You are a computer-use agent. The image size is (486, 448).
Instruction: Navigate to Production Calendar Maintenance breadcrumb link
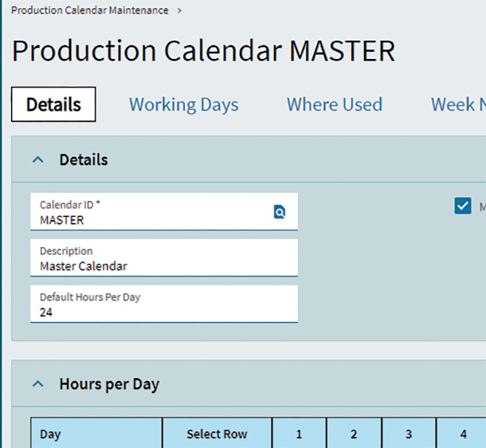[x=89, y=10]
